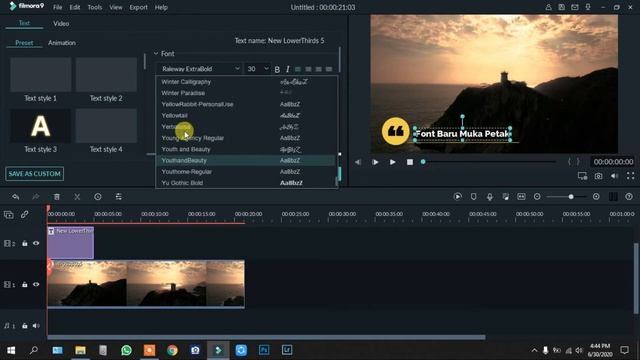Click the redo arrow in timeline toolbar

(x=36, y=197)
